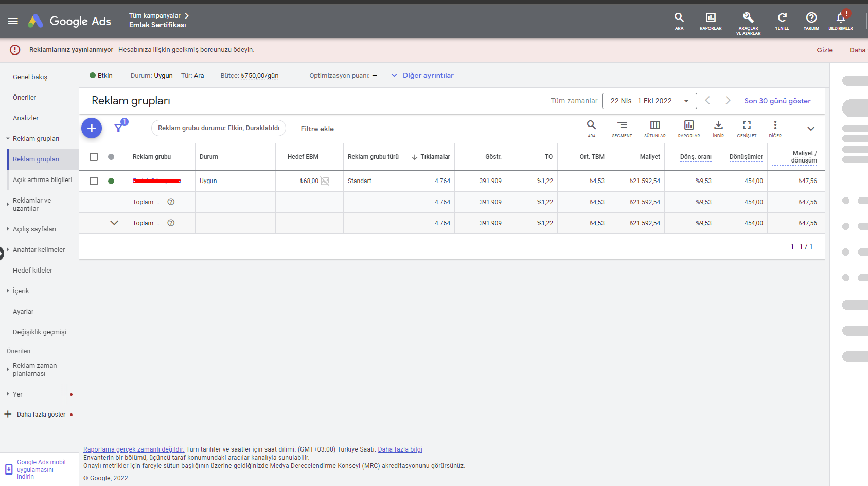868x486 pixels.
Task: Open Ayarlar in sidebar
Action: (x=23, y=312)
